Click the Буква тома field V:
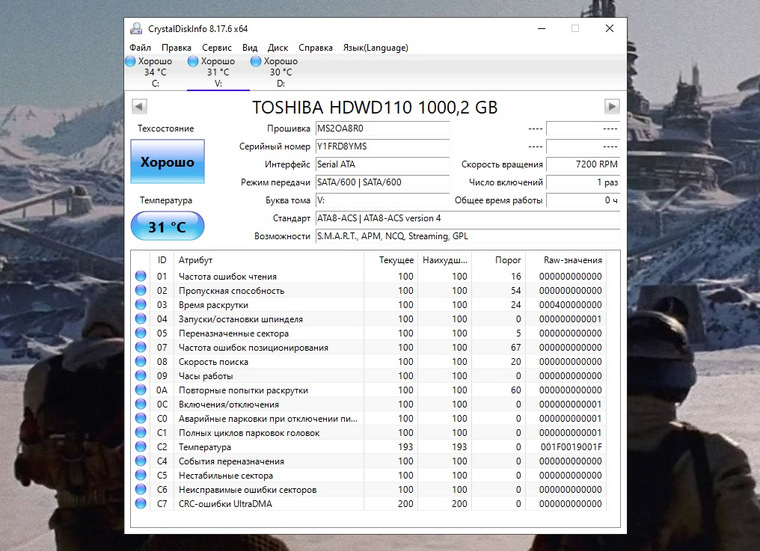The height and width of the screenshot is (551, 760). pos(382,200)
